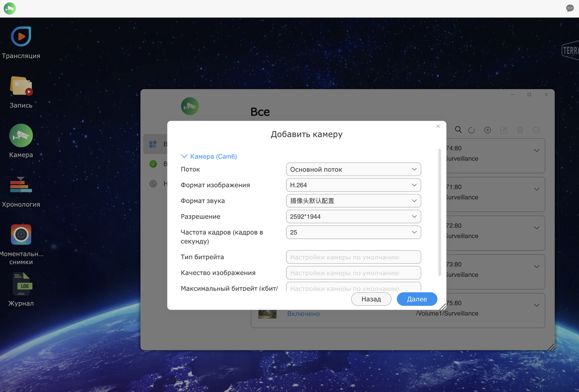Open the Камера desktop app
This screenshot has width=579, height=392.
coord(21,135)
